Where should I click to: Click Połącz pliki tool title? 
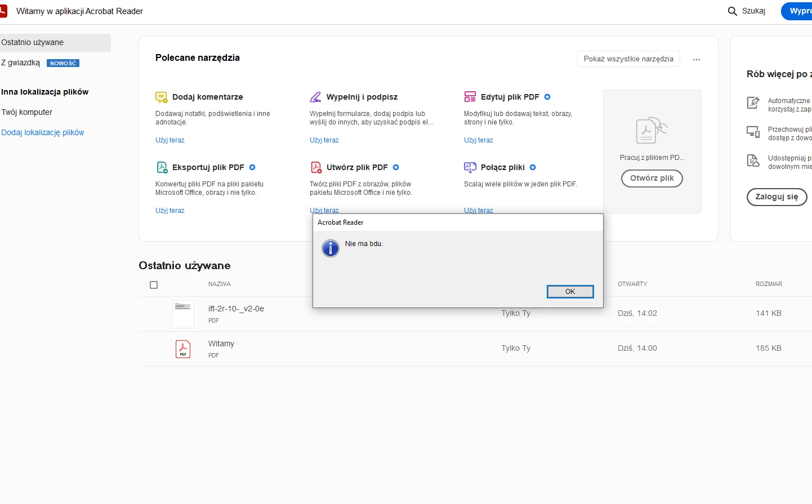(x=503, y=167)
